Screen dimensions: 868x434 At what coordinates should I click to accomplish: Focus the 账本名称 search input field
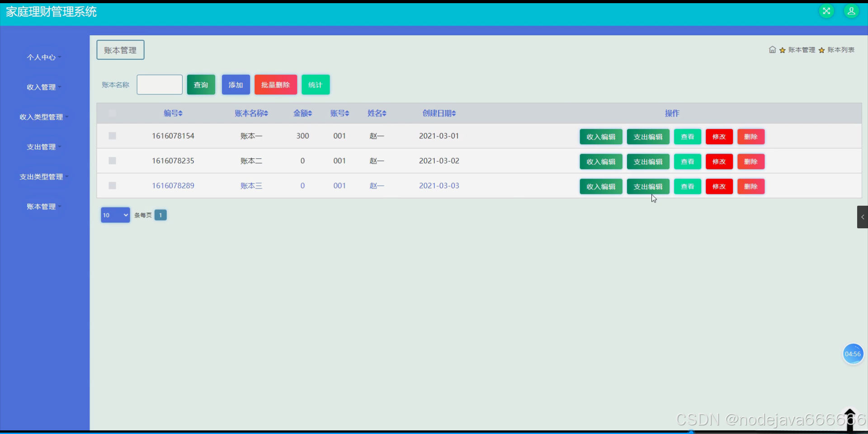pyautogui.click(x=160, y=85)
